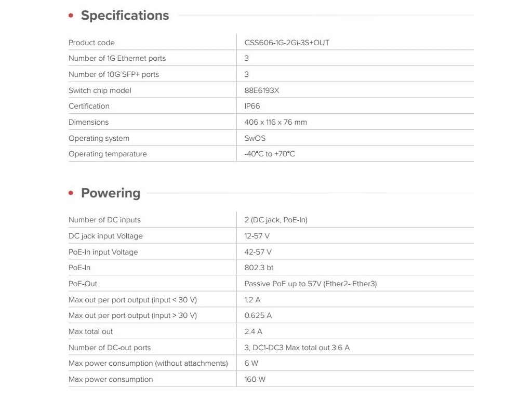Screen dimensions: 532x399
Task: Select the dimensions value 406 x 116 x 76 mm
Action: point(275,122)
